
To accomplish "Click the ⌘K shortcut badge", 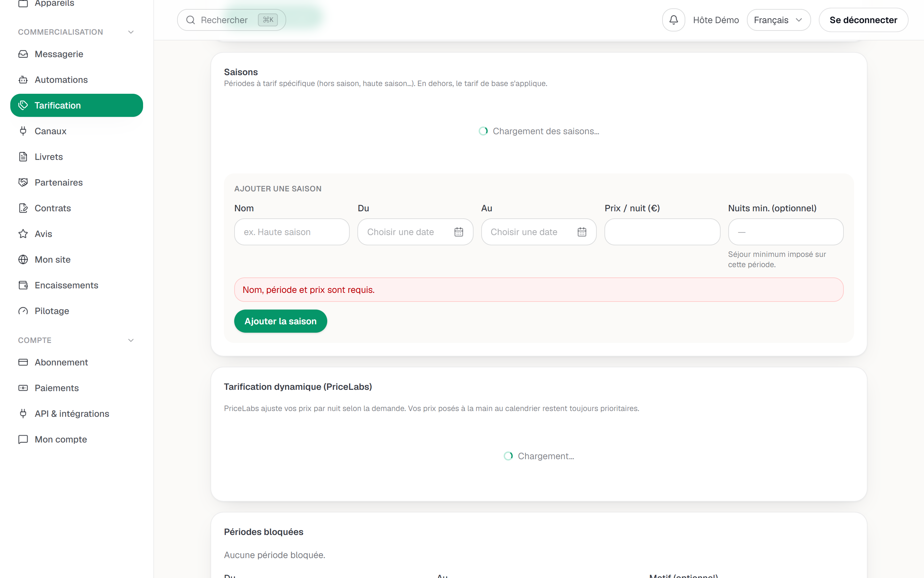I will pyautogui.click(x=268, y=20).
